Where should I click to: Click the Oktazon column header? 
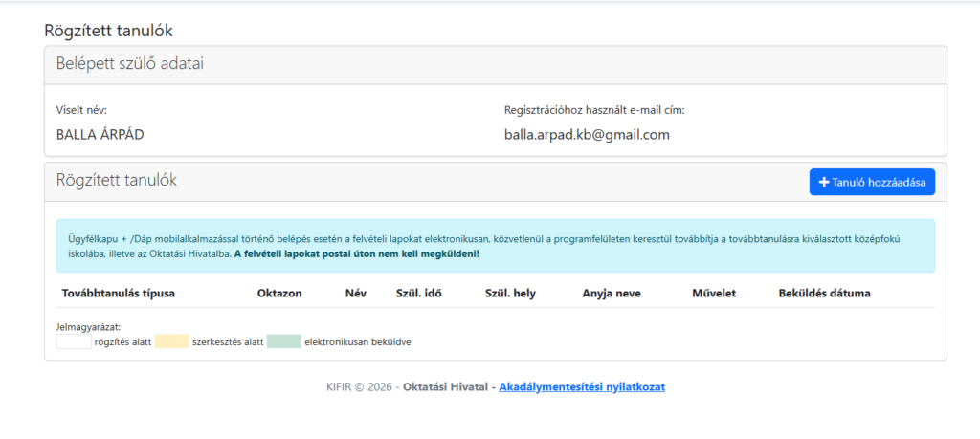279,293
